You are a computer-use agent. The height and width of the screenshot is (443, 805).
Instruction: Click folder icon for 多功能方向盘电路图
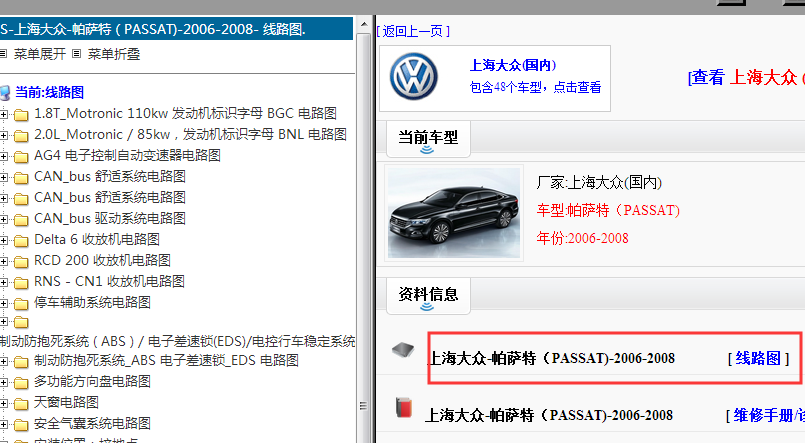click(x=21, y=383)
